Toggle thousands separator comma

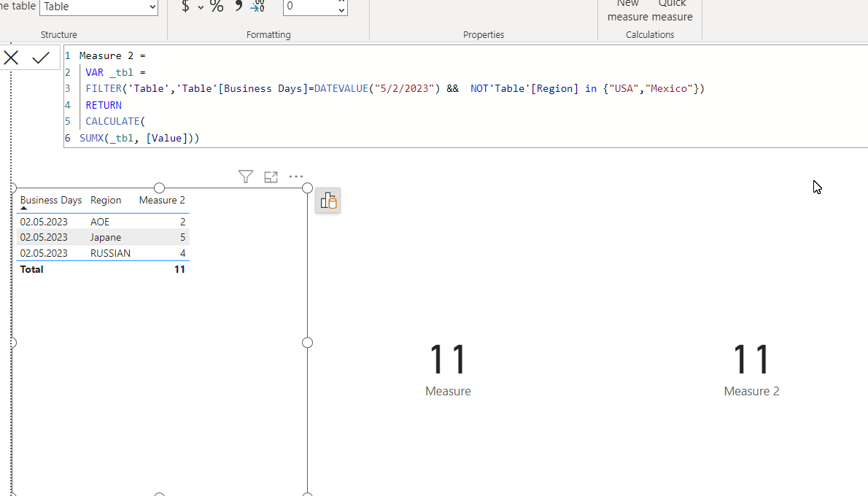coord(238,6)
